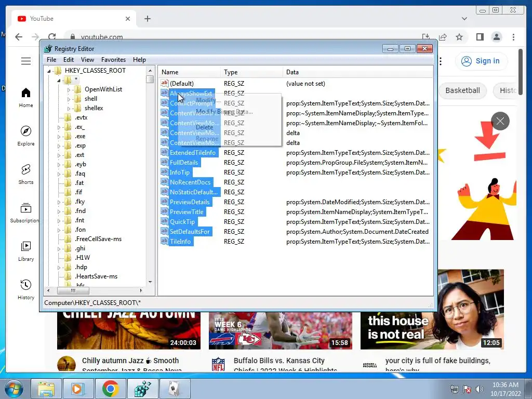Image resolution: width=532 pixels, height=399 pixels.
Task: Sort values by the Name column header
Action: [x=190, y=72]
